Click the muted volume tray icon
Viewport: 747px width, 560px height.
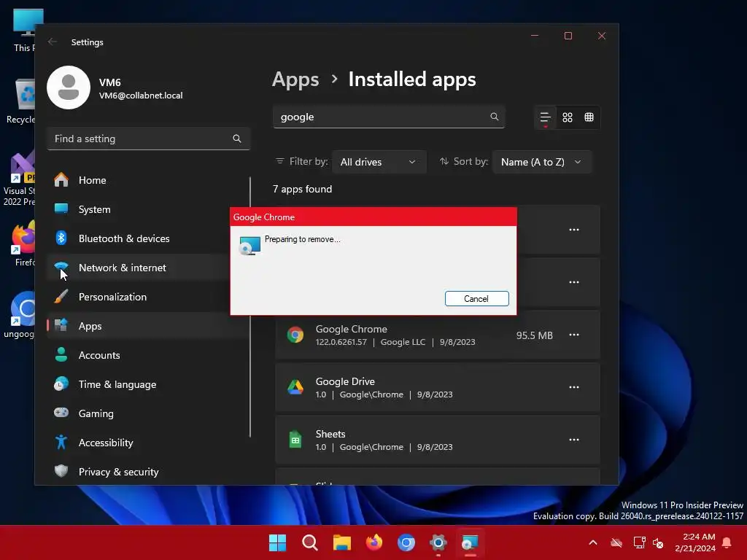658,542
